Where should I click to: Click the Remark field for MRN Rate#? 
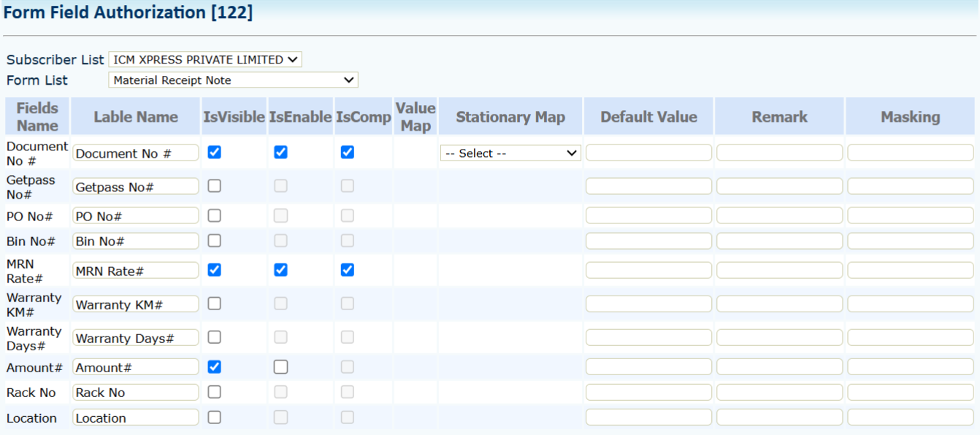[779, 271]
